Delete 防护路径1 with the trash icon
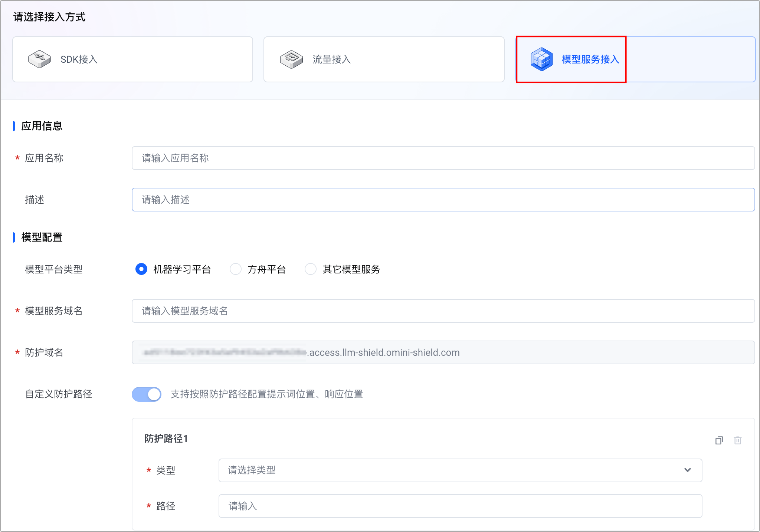Viewport: 760px width, 532px height. point(737,440)
